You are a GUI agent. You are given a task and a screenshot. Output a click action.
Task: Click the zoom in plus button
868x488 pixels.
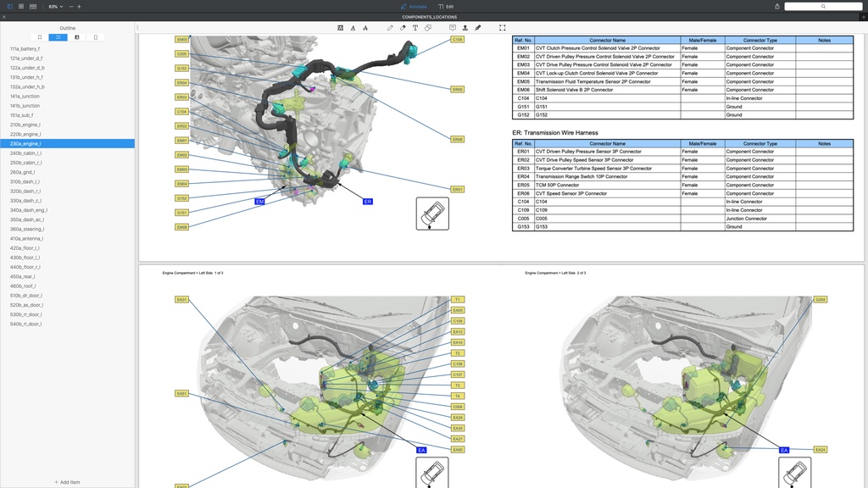click(x=80, y=6)
